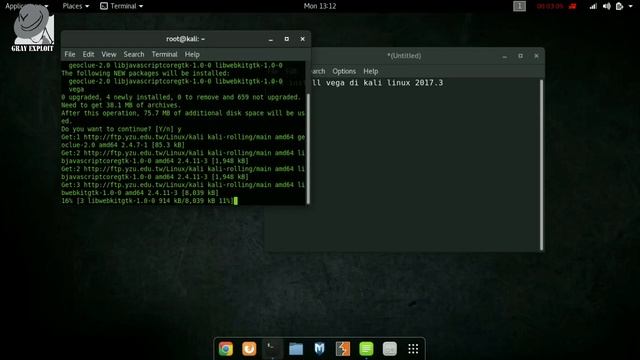The image size is (640, 360).
Task: Open the clock Mon 13:12 calendar
Action: click(x=320, y=6)
